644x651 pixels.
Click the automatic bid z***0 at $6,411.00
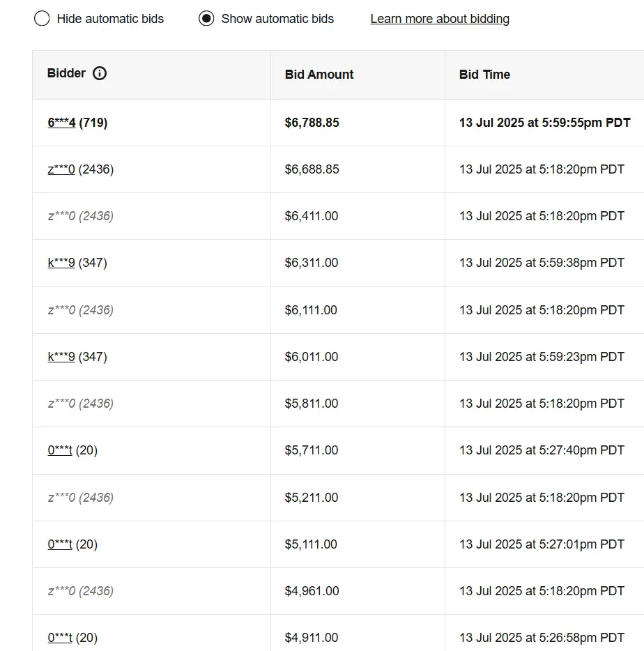pos(81,216)
